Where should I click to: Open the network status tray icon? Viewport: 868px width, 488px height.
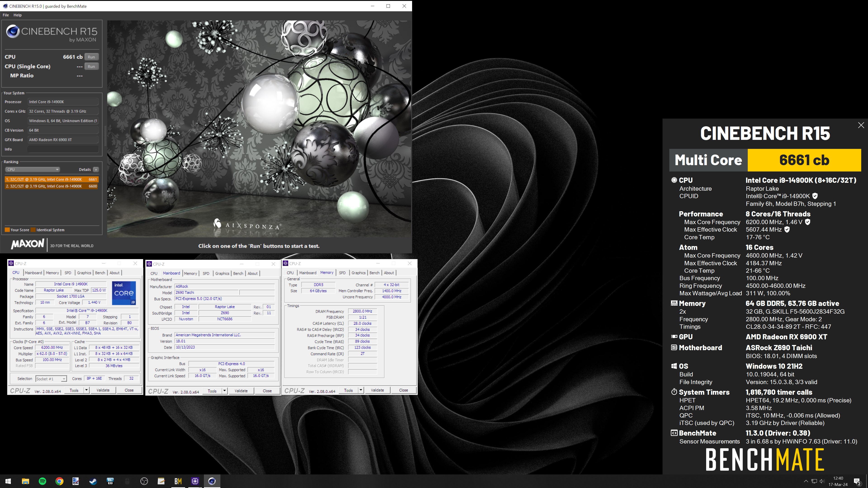[814, 481]
